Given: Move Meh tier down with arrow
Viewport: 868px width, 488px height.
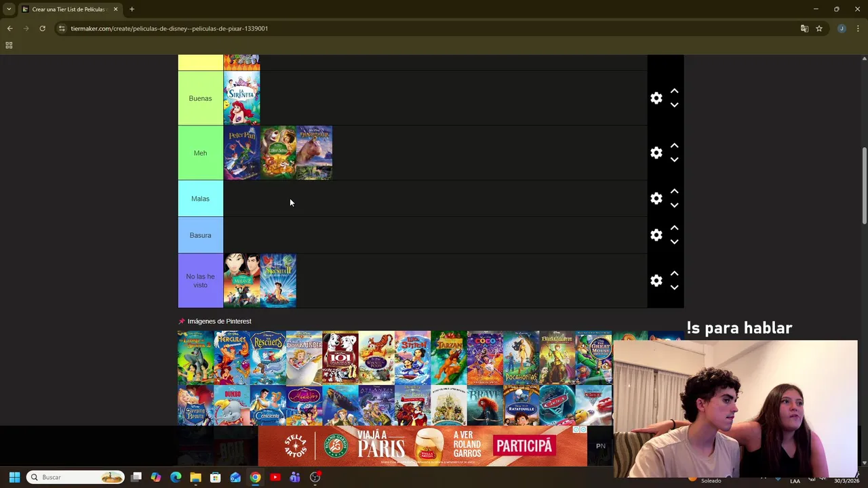Looking at the screenshot, I should pos(674,160).
